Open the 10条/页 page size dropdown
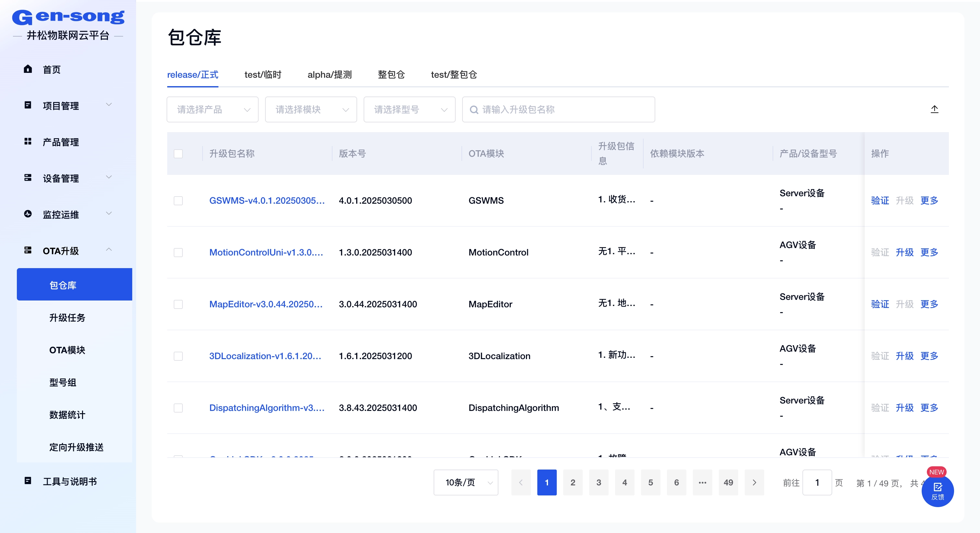This screenshot has width=980, height=533. click(465, 482)
